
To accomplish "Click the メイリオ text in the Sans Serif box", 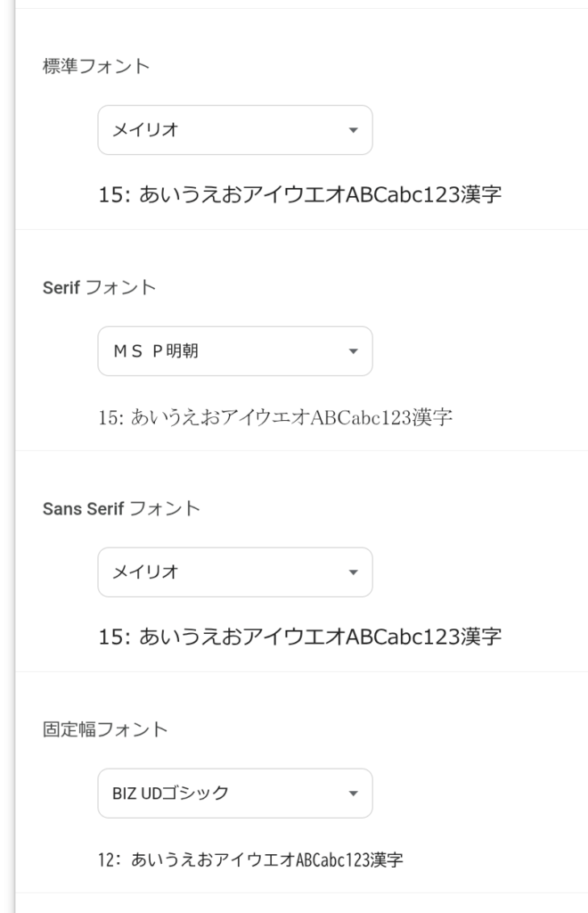I will (x=145, y=572).
